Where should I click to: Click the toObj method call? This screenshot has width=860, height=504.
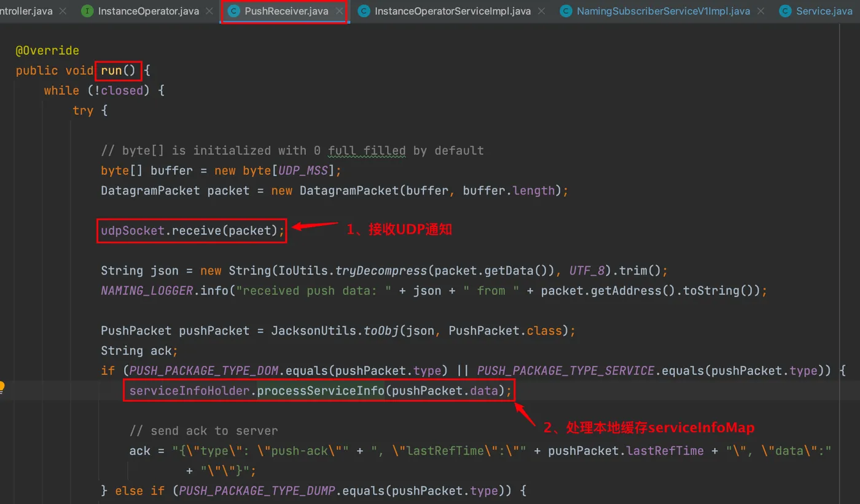coord(381,331)
